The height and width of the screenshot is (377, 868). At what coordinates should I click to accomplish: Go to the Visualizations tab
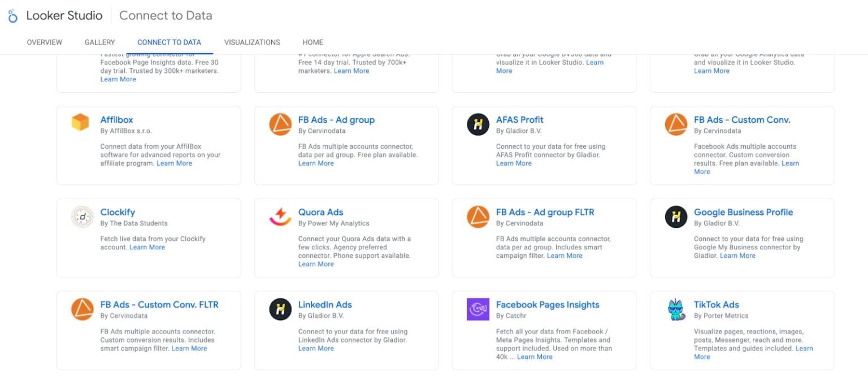pyautogui.click(x=252, y=42)
